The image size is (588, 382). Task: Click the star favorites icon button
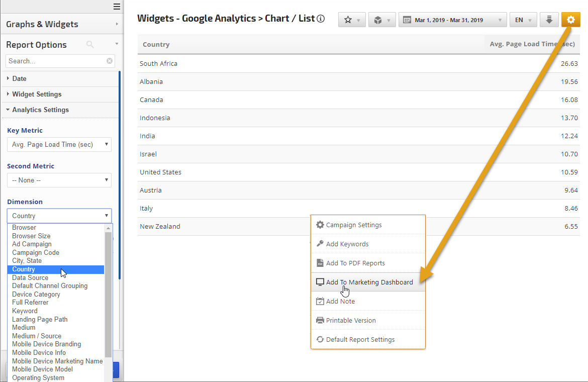[x=351, y=20]
